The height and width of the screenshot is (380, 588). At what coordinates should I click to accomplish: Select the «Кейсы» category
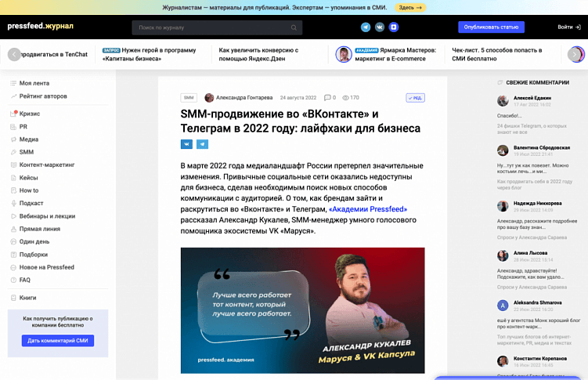pos(28,178)
